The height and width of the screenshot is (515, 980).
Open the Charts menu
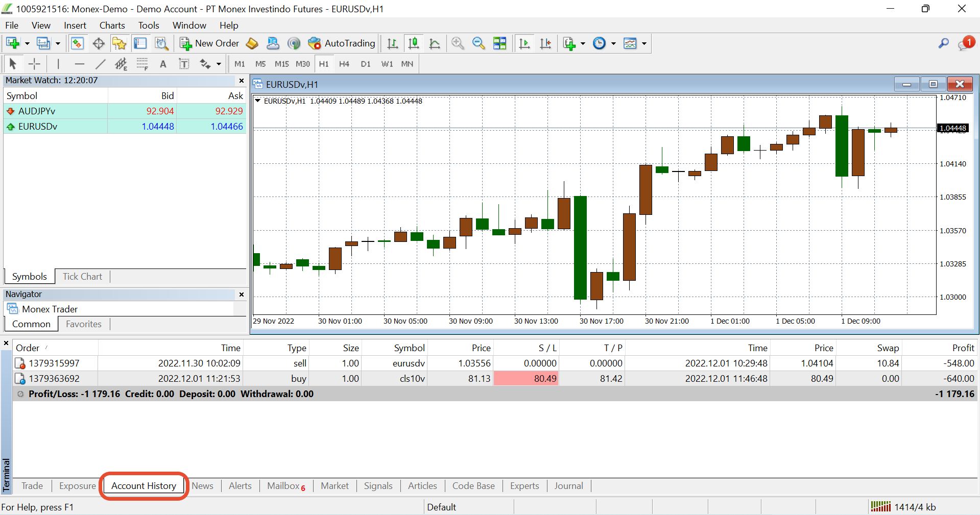pyautogui.click(x=112, y=26)
